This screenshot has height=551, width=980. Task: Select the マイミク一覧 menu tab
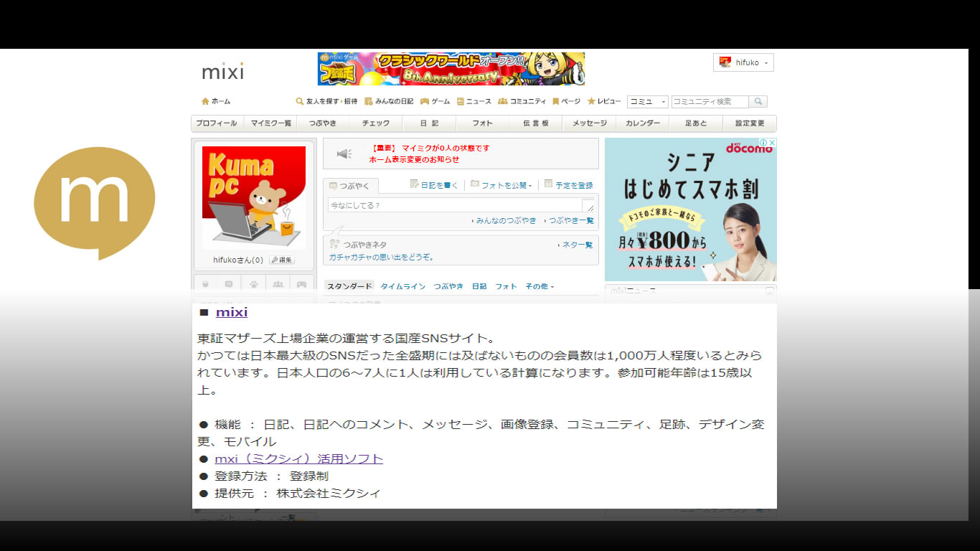click(x=271, y=123)
